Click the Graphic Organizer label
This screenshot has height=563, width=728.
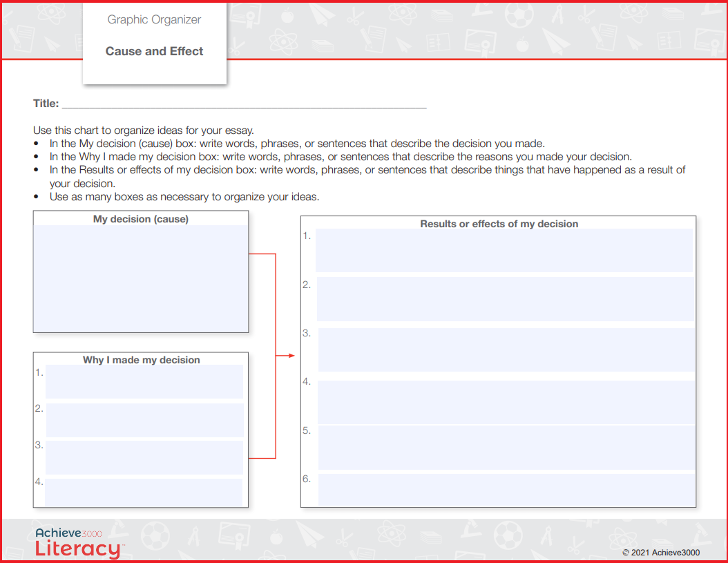tap(154, 19)
